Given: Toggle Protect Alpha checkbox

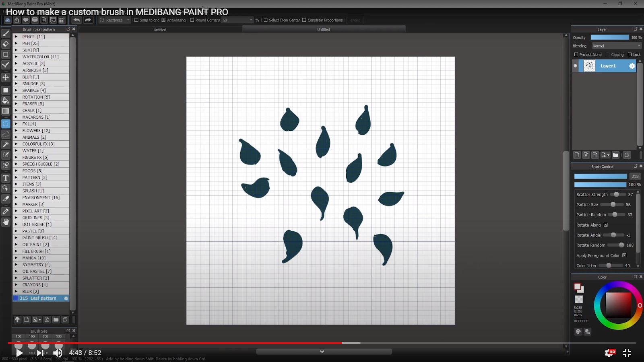Looking at the screenshot, I should [x=576, y=55].
